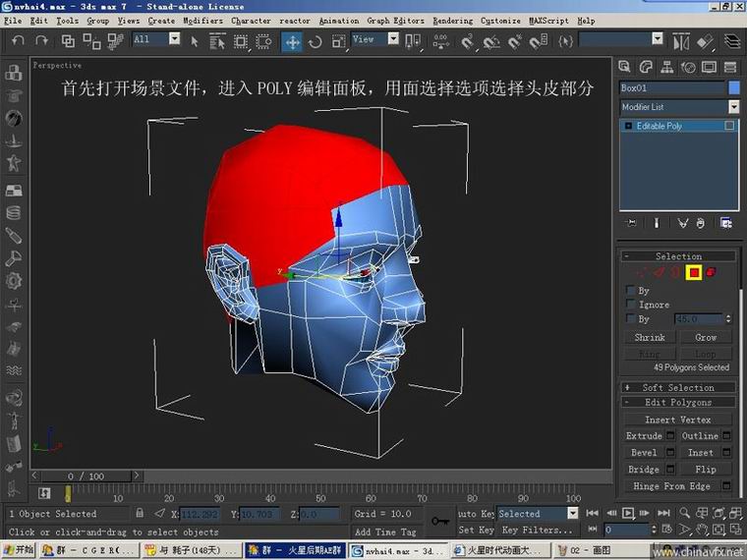Click the Shrink button

650,337
